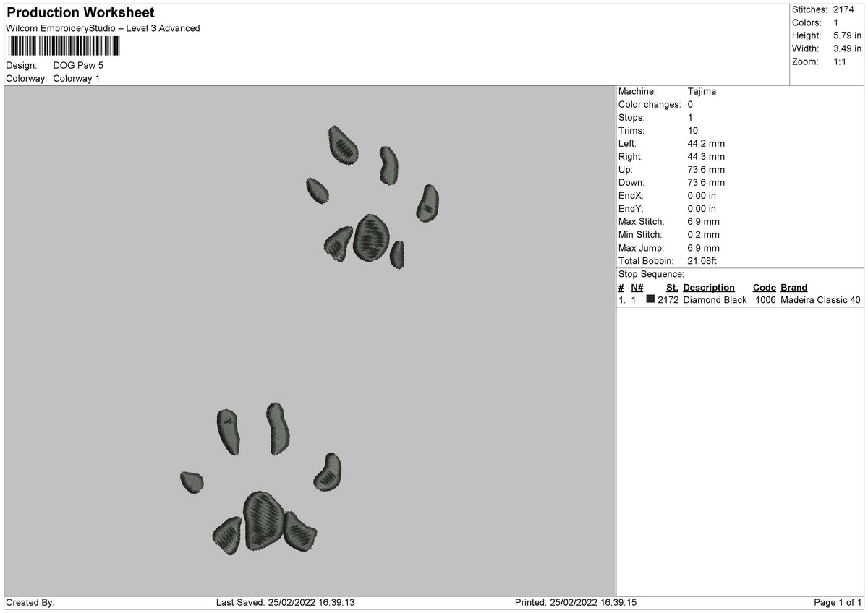
Task: Click the Colorway 1 label
Action: point(77,78)
